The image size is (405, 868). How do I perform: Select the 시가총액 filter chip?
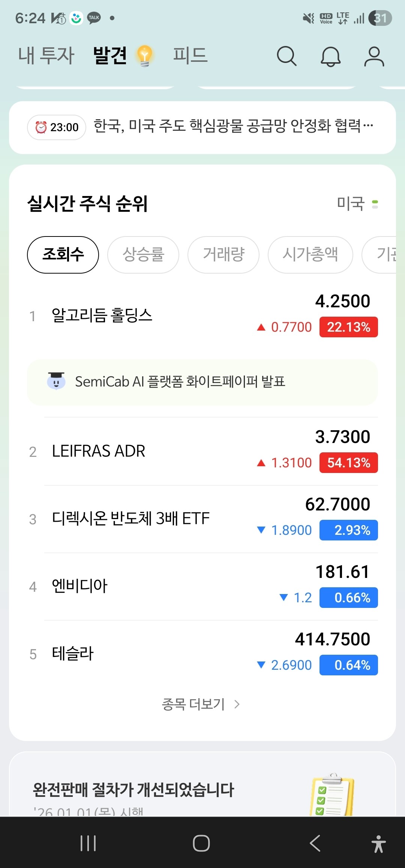tap(310, 255)
